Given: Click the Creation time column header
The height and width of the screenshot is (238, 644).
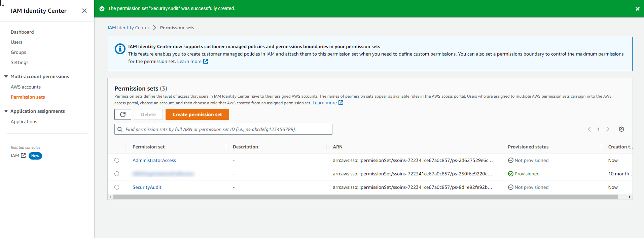Looking at the screenshot, I should [x=620, y=147].
